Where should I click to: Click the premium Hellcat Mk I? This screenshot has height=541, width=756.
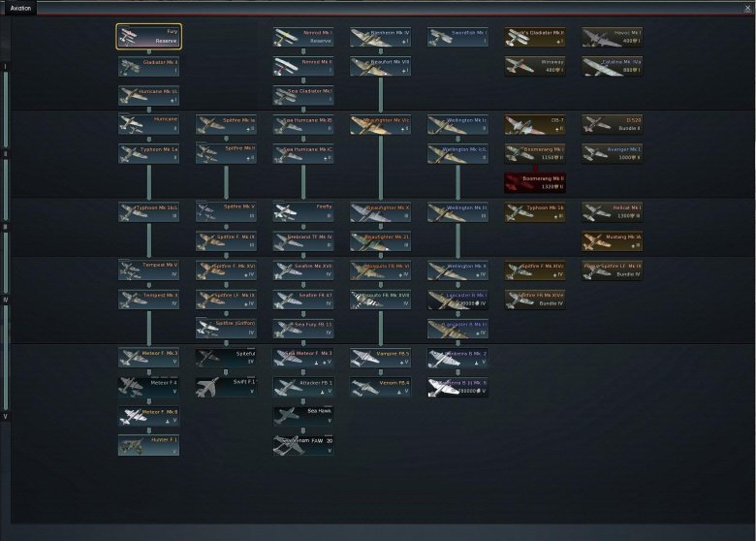[612, 211]
